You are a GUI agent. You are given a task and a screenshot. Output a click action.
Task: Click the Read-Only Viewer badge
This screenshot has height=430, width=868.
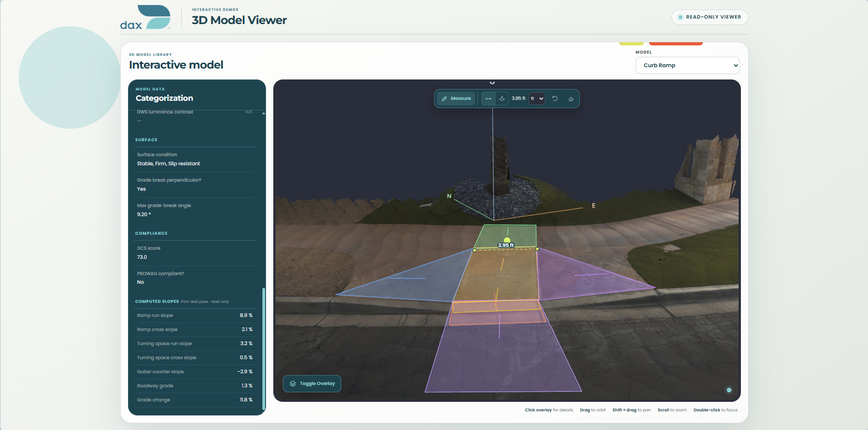click(x=710, y=17)
